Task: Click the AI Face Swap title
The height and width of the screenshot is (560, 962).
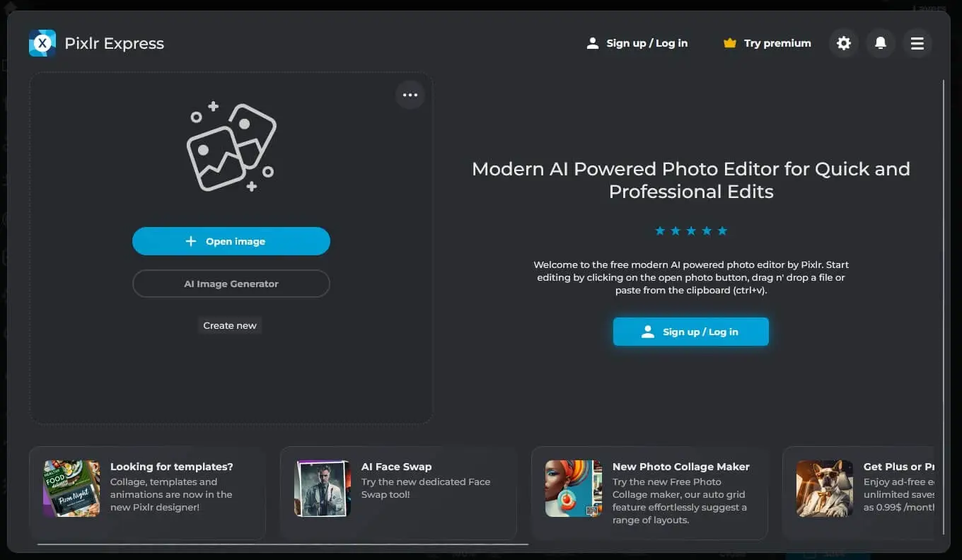Action: (396, 467)
